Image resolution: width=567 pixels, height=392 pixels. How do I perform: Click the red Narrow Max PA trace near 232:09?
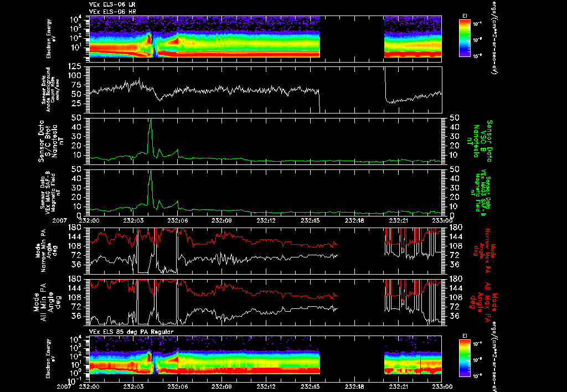click(x=221, y=236)
